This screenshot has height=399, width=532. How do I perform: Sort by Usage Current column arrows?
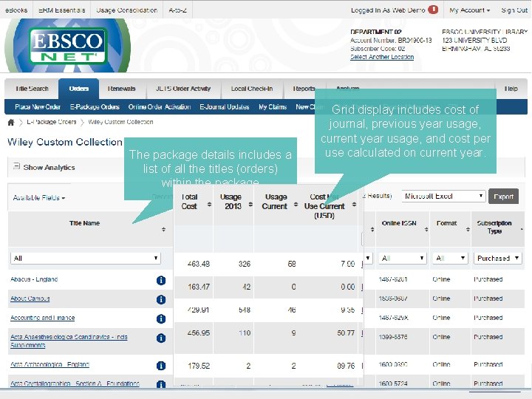[x=296, y=204]
